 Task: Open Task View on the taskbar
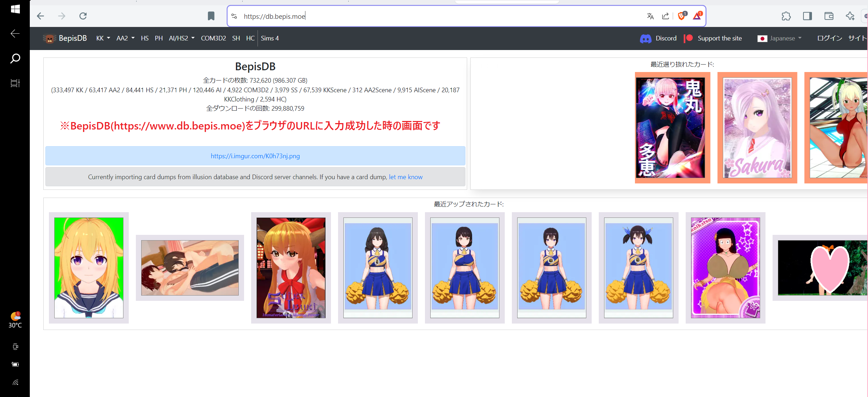15,83
